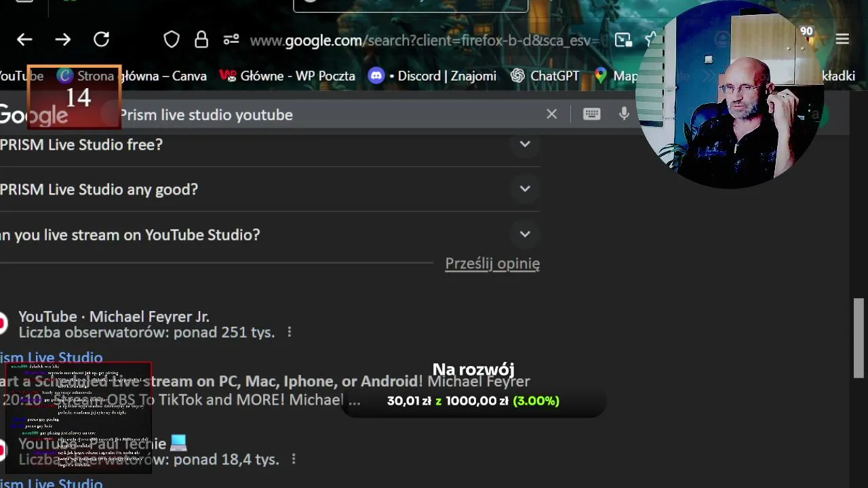Open the shield tracking protection icon
Viewport: 868px width, 488px height.
(172, 39)
